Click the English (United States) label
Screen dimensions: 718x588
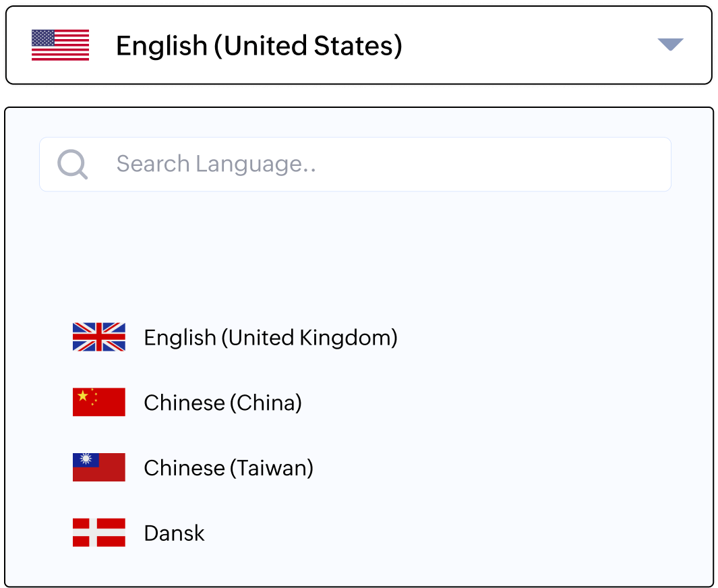pyautogui.click(x=259, y=45)
